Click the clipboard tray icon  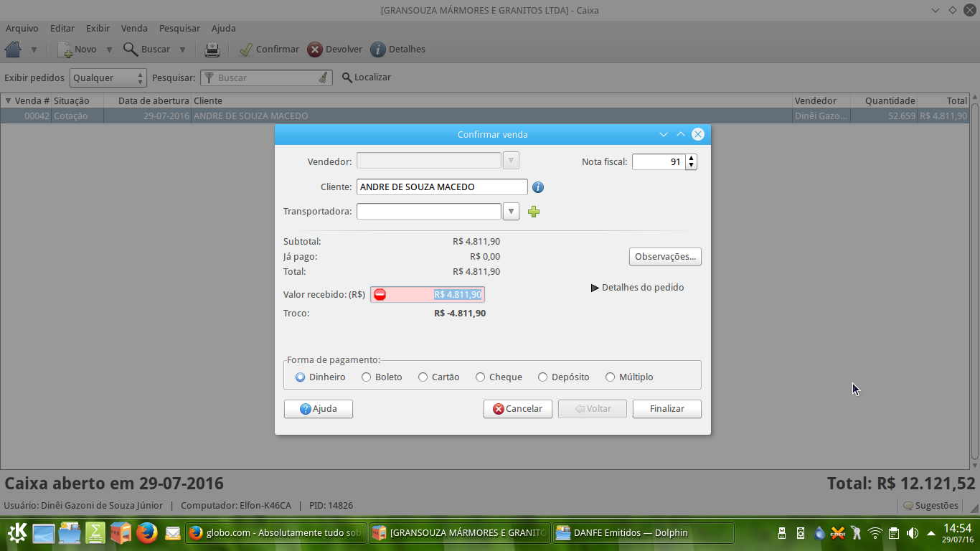[x=894, y=533]
